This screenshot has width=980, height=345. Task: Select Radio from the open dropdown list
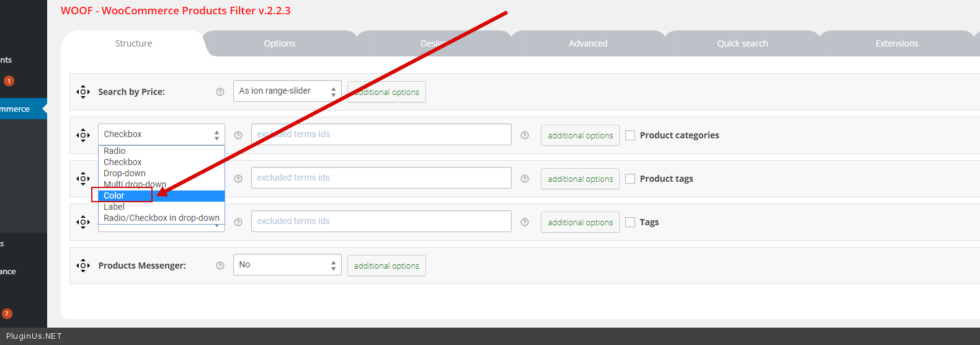click(x=161, y=151)
